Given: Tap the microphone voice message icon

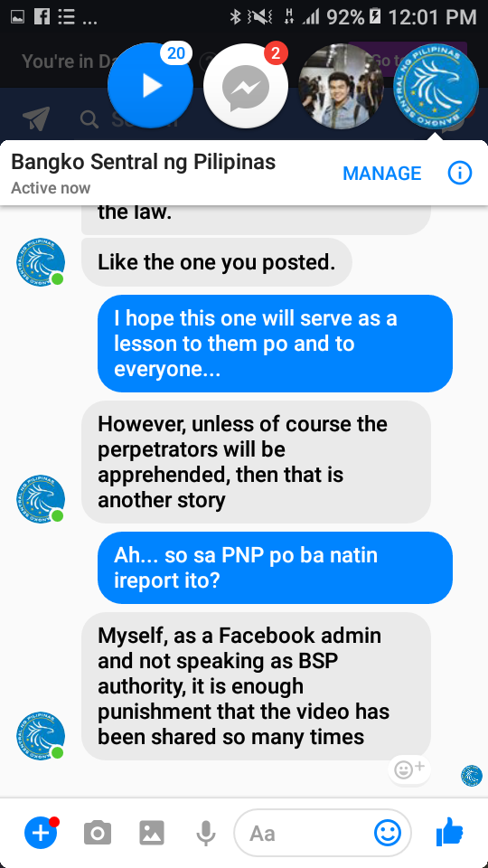Looking at the screenshot, I should tap(206, 833).
